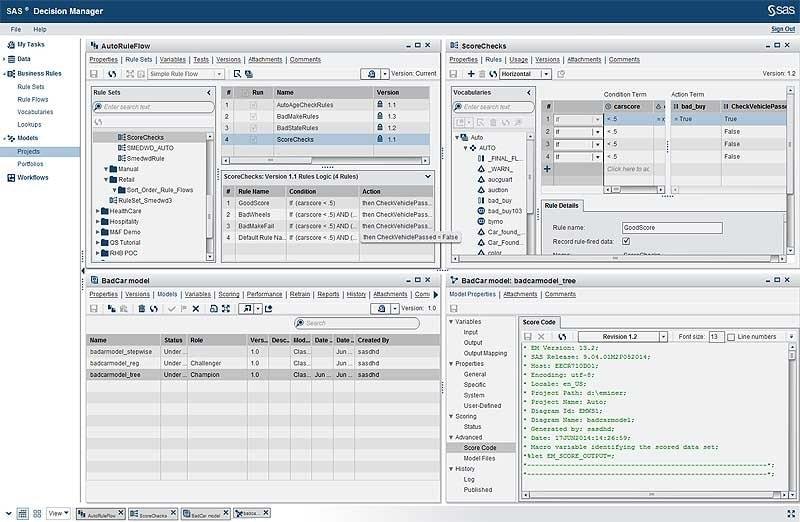Click the BadCar model Search field
The image size is (800, 522).
[x=357, y=323]
